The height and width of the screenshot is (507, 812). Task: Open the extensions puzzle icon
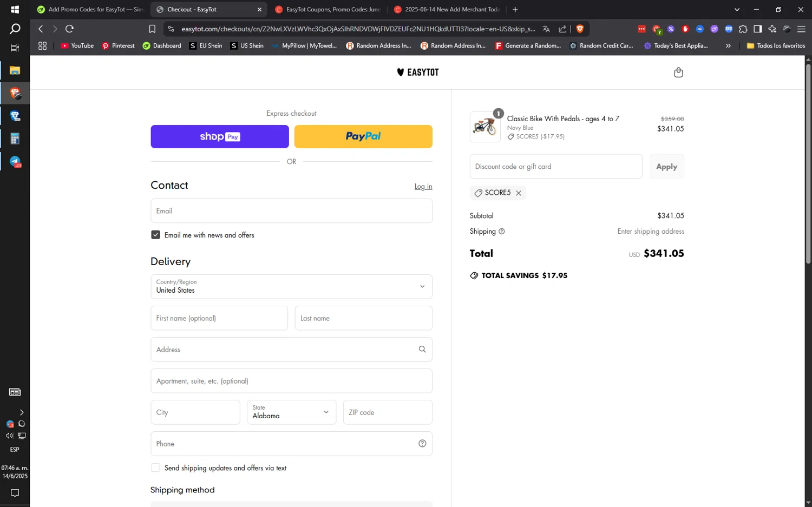743,29
